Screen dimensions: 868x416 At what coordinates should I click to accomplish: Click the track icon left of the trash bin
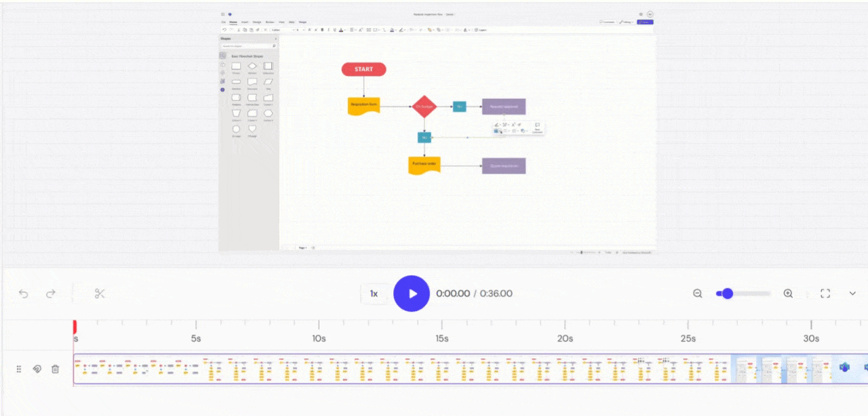(x=37, y=369)
